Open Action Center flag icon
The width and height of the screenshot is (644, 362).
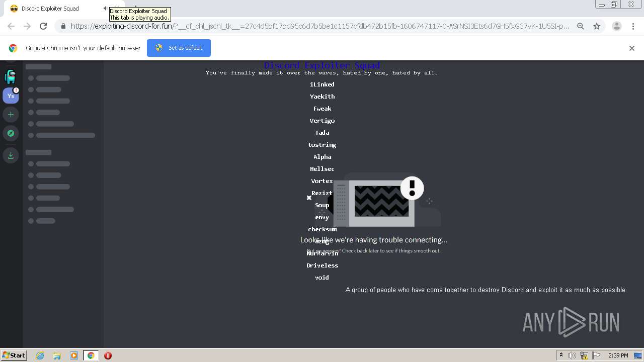pyautogui.click(x=596, y=355)
